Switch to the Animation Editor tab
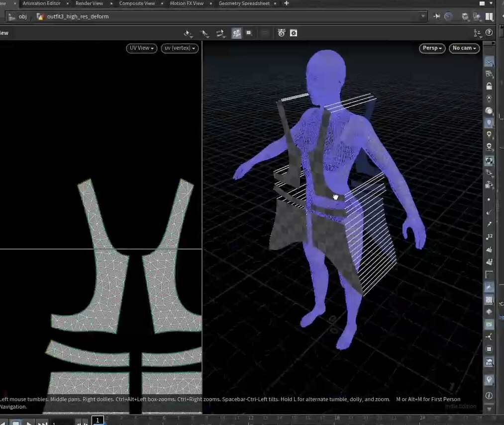The width and height of the screenshot is (504, 425). tap(42, 3)
